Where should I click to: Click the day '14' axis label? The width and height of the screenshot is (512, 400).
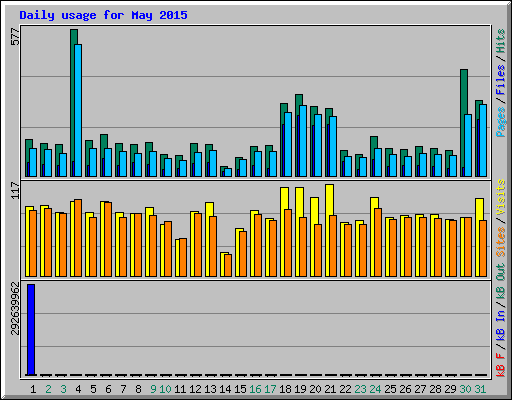coord(225,389)
